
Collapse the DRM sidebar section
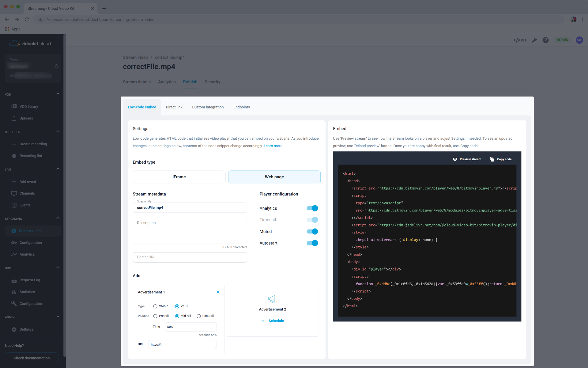coord(58,267)
